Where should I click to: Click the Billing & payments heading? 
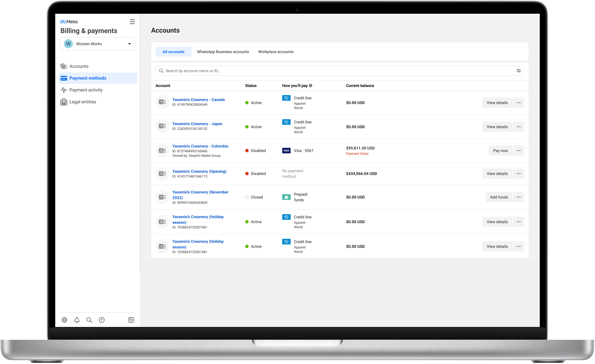tap(89, 31)
